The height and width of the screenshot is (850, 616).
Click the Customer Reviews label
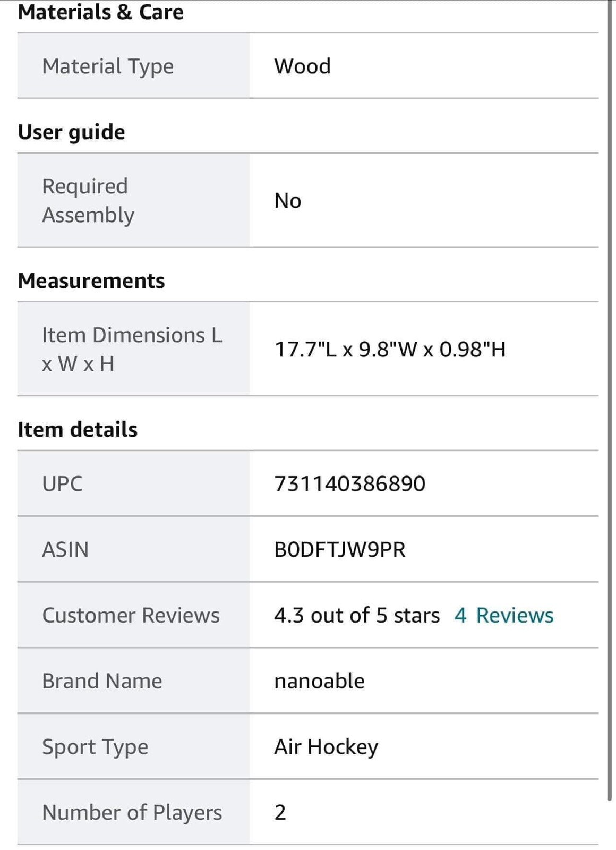click(131, 615)
